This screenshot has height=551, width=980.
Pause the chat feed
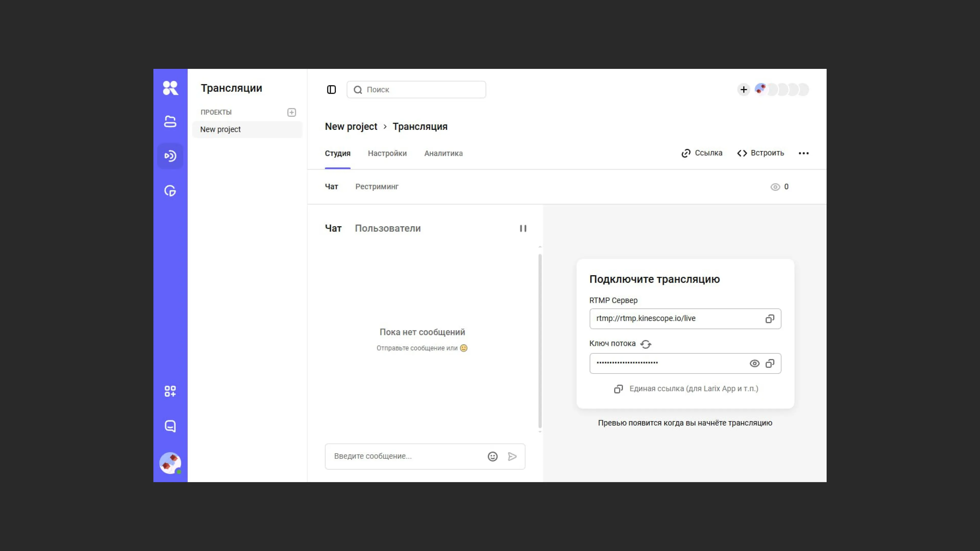(x=523, y=228)
